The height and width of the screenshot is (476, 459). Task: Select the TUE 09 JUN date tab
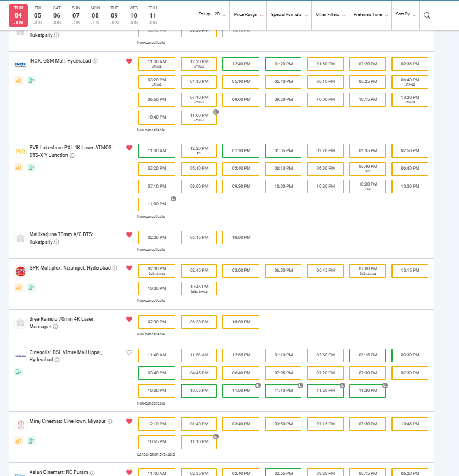click(x=114, y=15)
